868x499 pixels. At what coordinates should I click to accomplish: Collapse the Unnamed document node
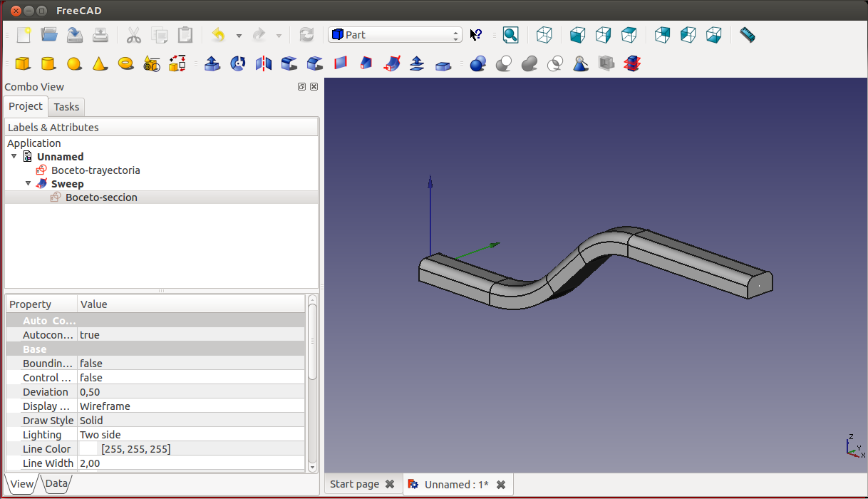pos(14,157)
